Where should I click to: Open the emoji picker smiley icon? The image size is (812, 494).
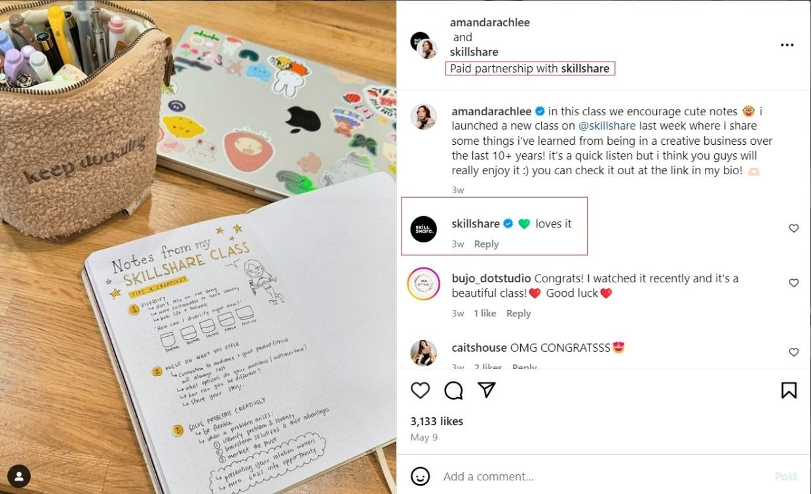tap(420, 476)
